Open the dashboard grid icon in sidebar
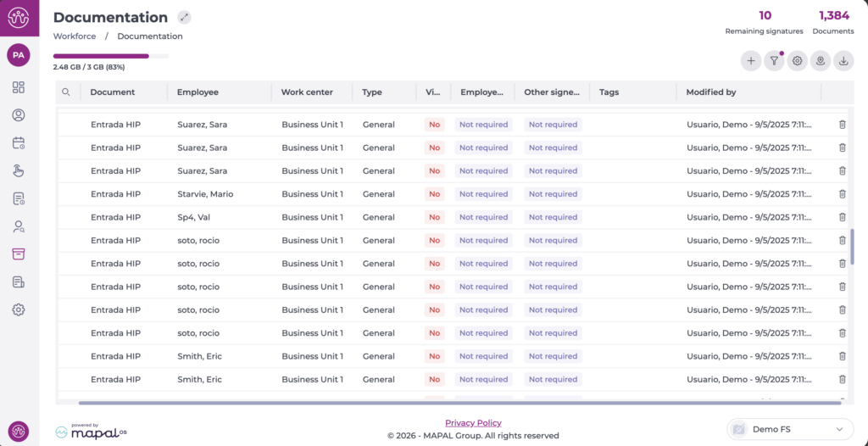The image size is (868, 446). click(x=19, y=87)
